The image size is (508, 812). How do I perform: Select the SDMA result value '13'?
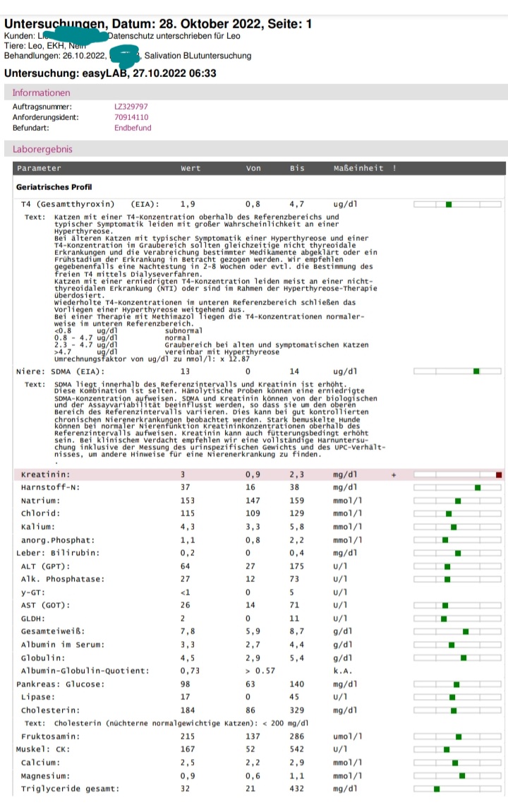coord(185,371)
